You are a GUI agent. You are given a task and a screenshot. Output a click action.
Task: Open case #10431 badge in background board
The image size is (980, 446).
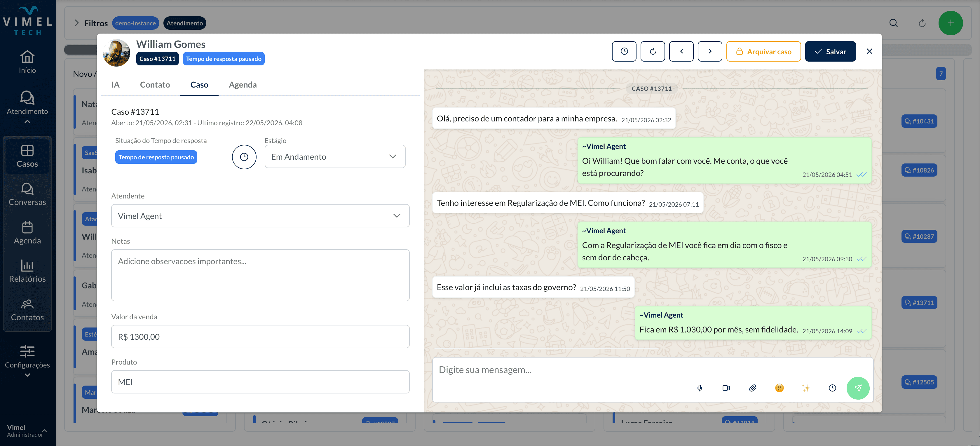919,121
